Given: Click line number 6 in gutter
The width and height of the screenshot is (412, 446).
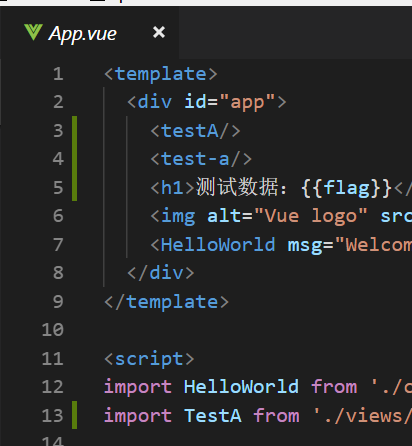Looking at the screenshot, I should click(58, 216).
